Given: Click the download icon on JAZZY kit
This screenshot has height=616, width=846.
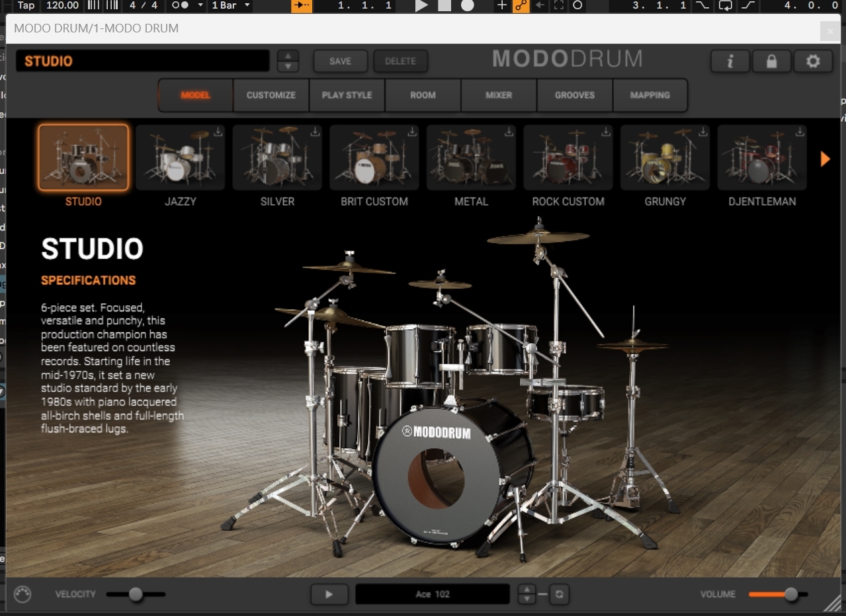Looking at the screenshot, I should pyautogui.click(x=218, y=132).
